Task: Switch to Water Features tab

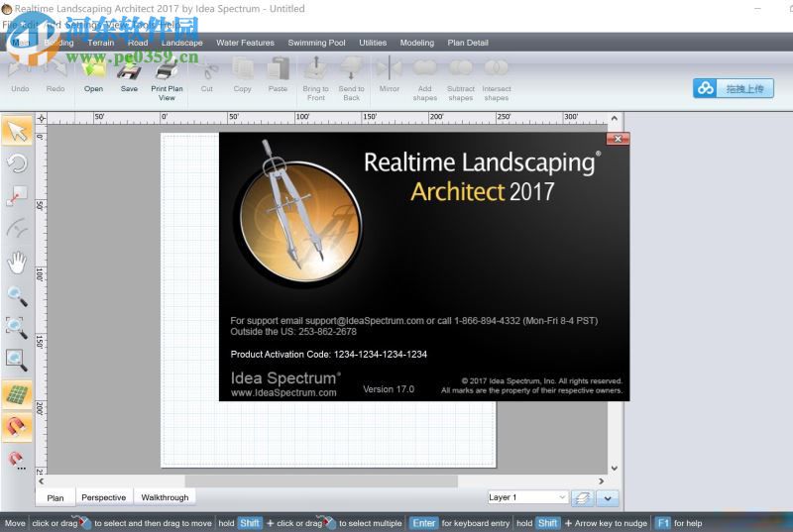Action: 245,43
